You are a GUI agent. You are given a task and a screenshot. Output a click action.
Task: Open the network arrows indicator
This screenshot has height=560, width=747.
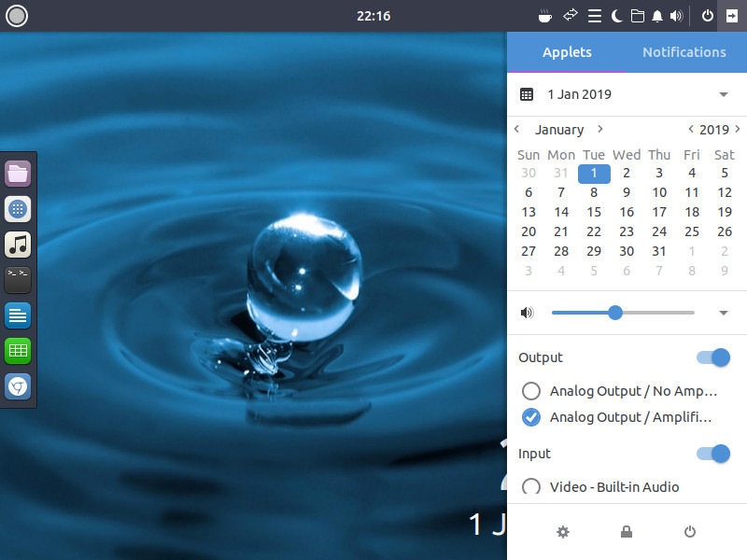pos(570,15)
